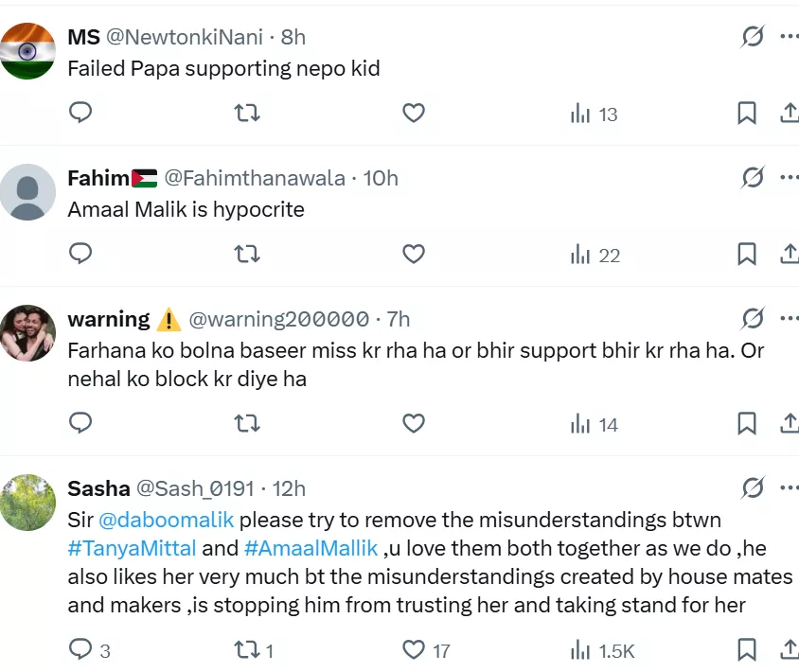Viewport: 799px width, 672px height.
Task: Bookmark the tweet by MS
Action: (747, 114)
